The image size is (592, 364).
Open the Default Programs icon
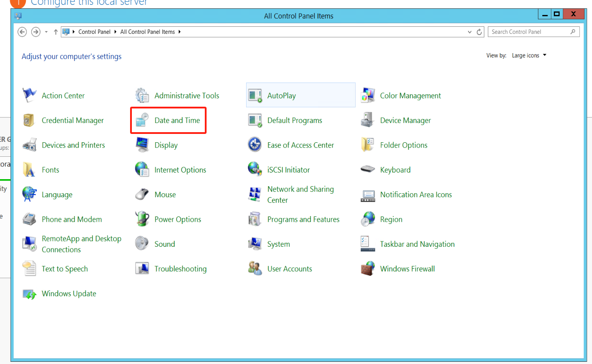pyautogui.click(x=255, y=120)
